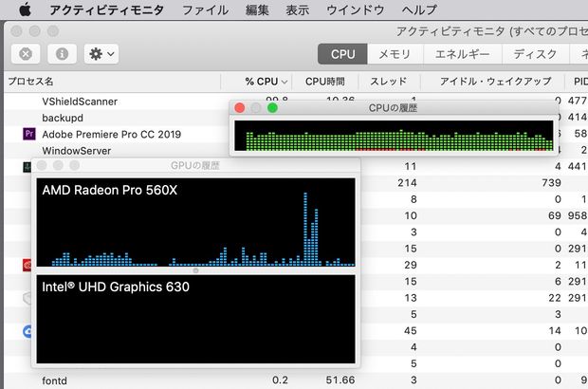This screenshot has height=389, width=588.
Task: Close the CPUの履歴 window
Action: (x=239, y=108)
